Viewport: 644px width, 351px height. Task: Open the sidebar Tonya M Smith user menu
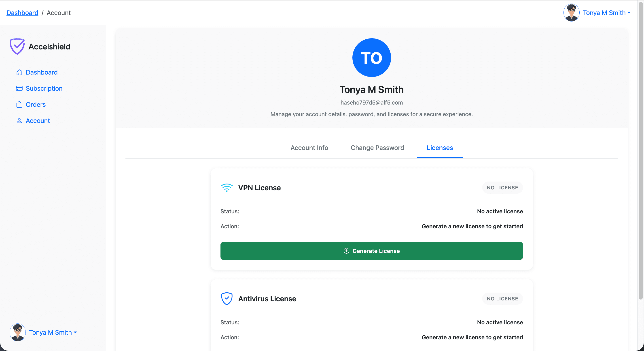[x=53, y=332]
